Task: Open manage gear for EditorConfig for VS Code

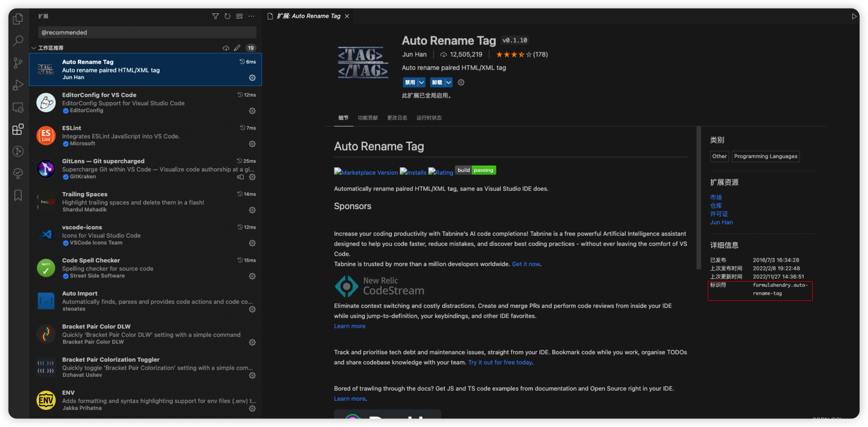Action: [x=252, y=111]
